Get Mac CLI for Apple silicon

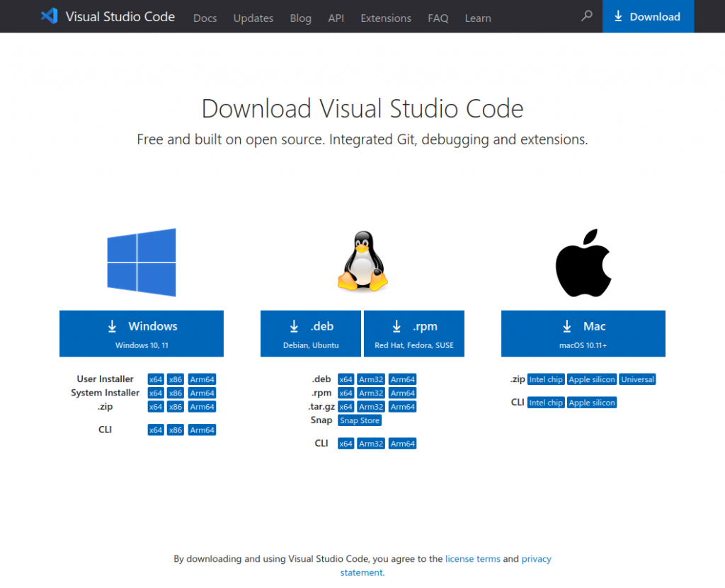coord(592,403)
